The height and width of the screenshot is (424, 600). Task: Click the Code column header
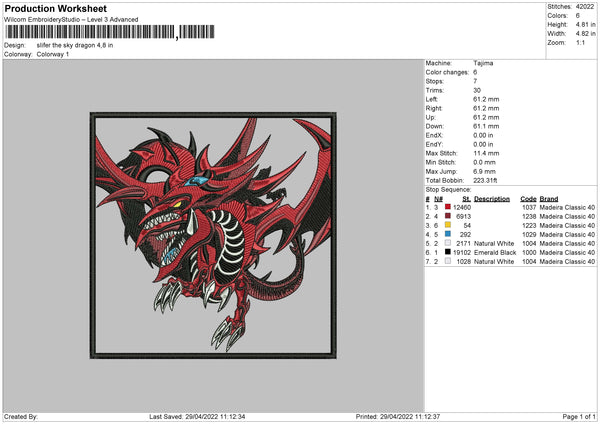tap(528, 199)
